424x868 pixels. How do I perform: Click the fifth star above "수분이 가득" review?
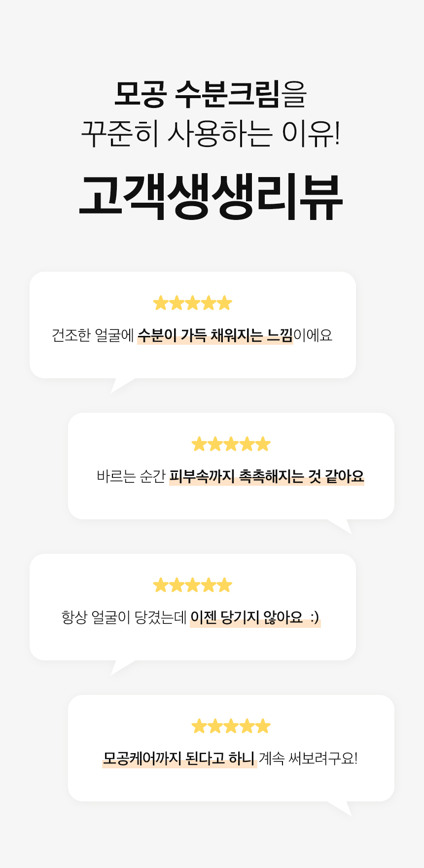click(224, 303)
